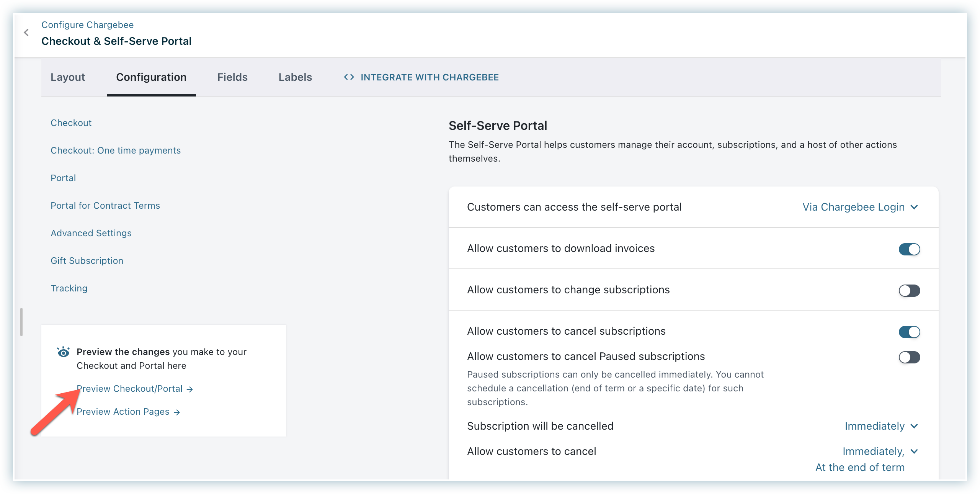Click Integrate with Chargebee link

click(x=430, y=77)
